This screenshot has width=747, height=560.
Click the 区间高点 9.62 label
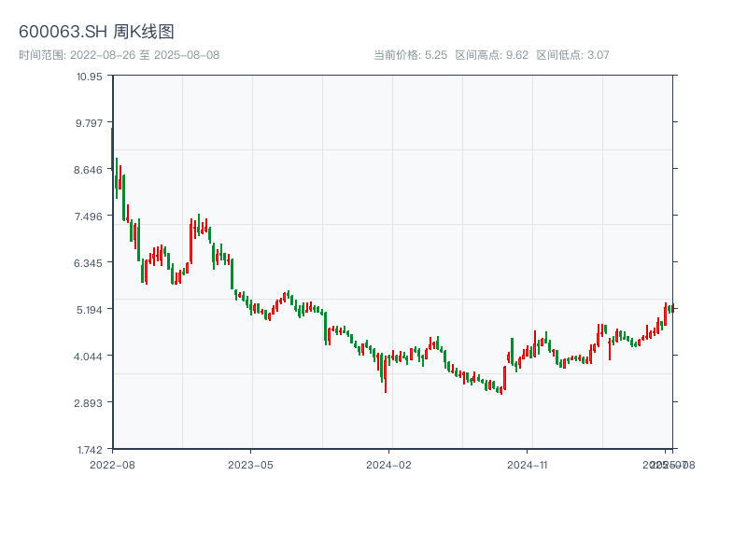coord(492,55)
